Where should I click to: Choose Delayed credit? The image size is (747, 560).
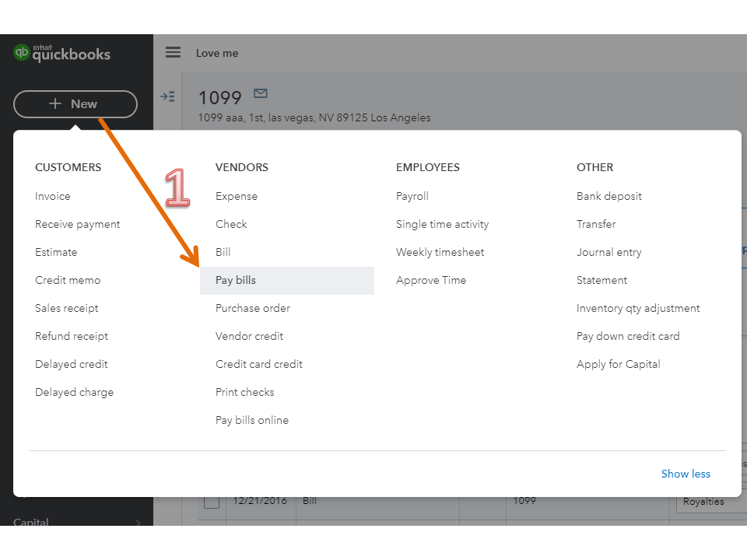point(72,364)
